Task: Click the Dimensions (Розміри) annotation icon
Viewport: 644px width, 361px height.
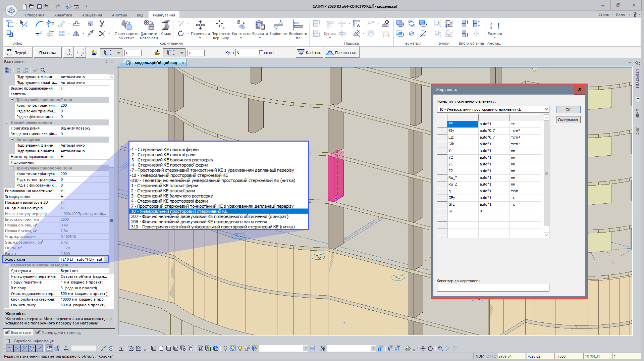Action: [494, 25]
